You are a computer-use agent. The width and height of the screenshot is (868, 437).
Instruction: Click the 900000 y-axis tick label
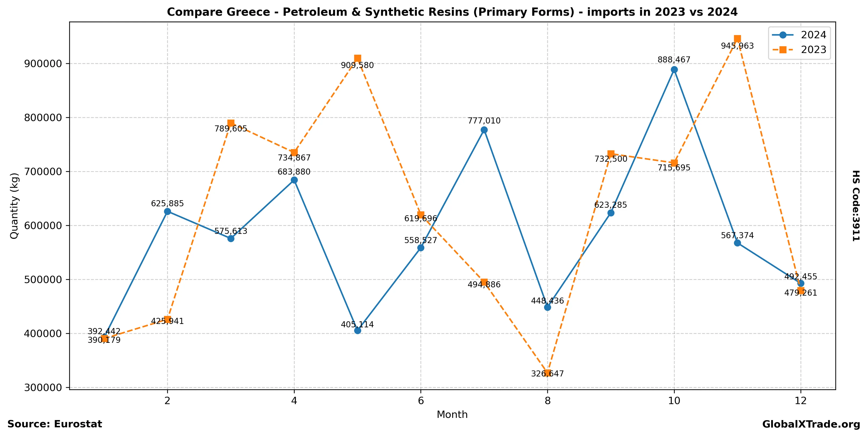pyautogui.click(x=43, y=64)
